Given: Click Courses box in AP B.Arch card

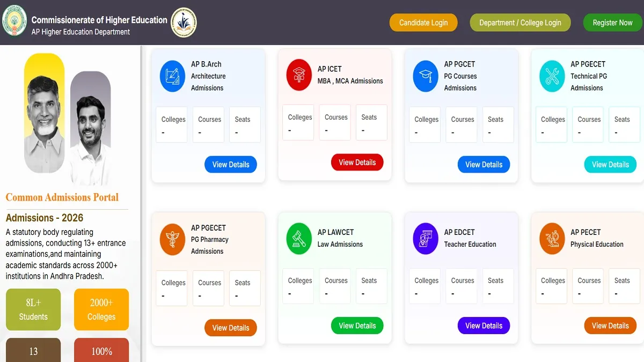Looking at the screenshot, I should (x=209, y=125).
